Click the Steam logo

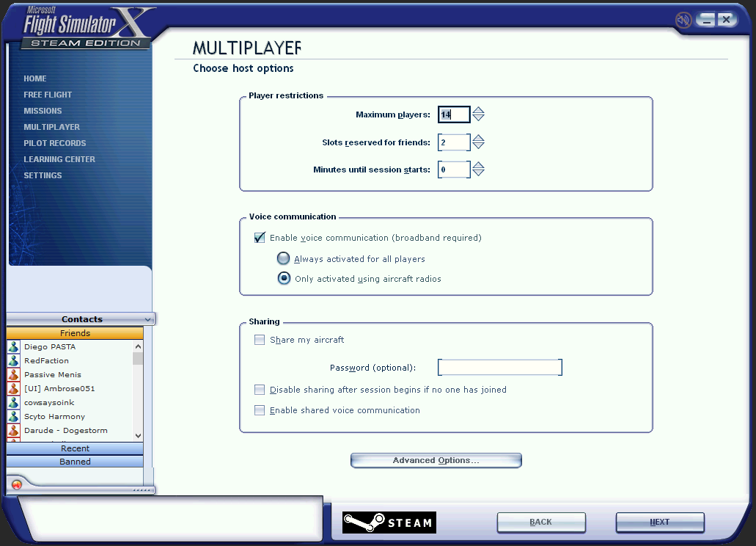(x=389, y=523)
